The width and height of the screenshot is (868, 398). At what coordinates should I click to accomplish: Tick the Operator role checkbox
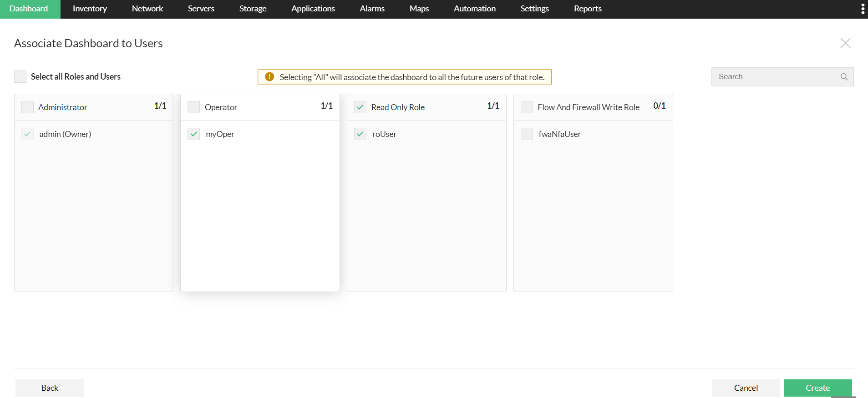tap(194, 107)
